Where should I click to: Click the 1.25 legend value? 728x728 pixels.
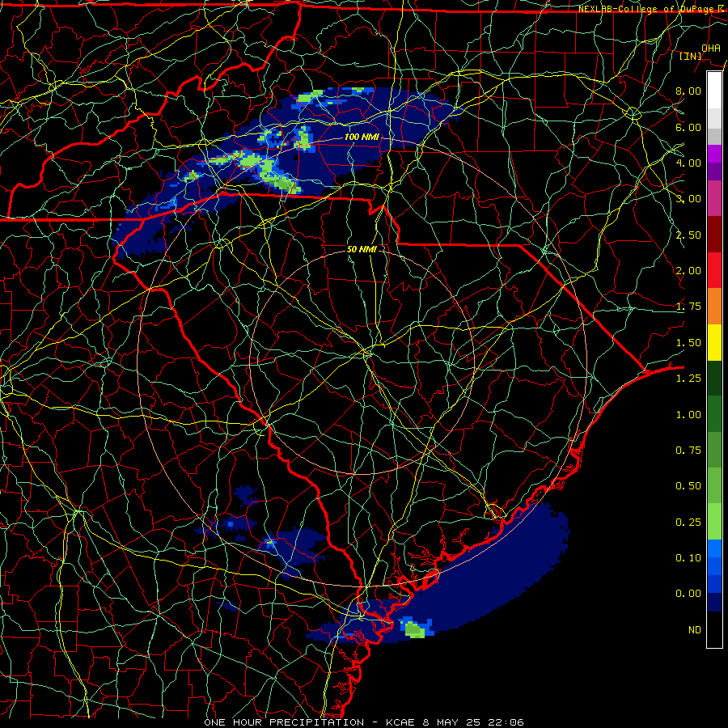688,379
